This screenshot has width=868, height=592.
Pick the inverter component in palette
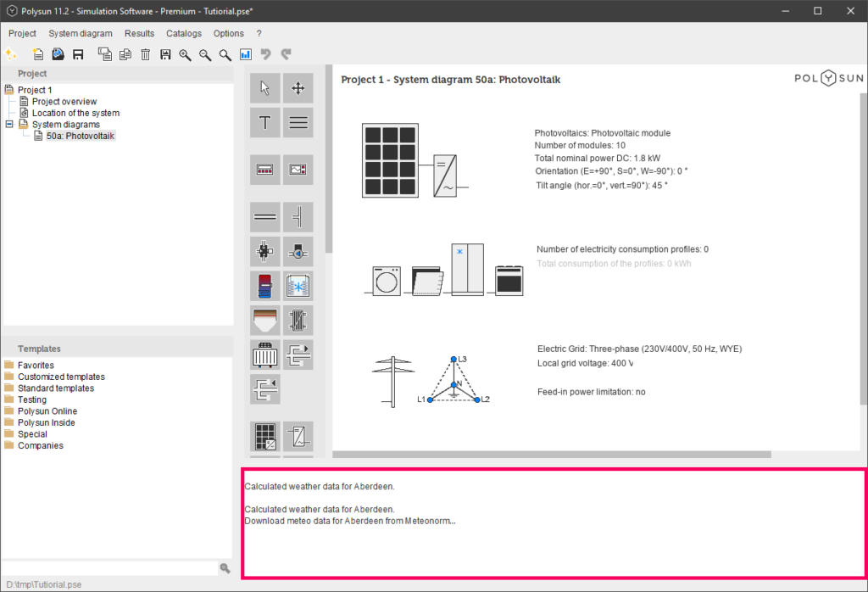point(298,437)
